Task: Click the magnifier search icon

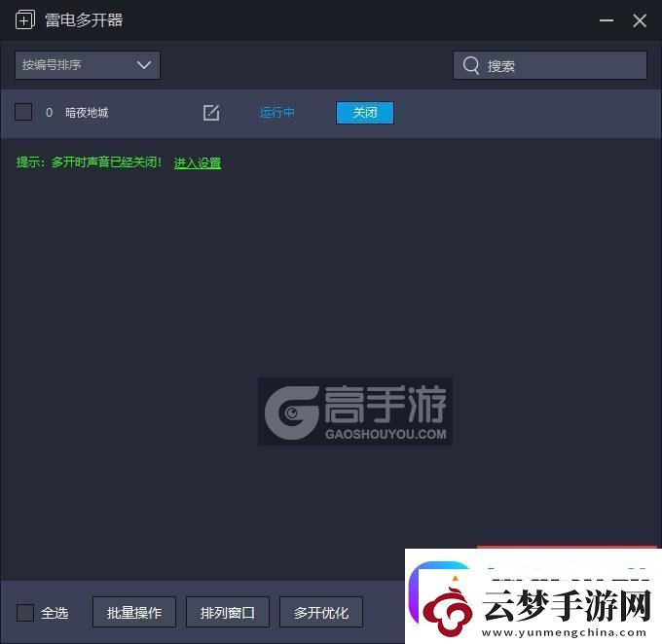Action: click(x=471, y=66)
